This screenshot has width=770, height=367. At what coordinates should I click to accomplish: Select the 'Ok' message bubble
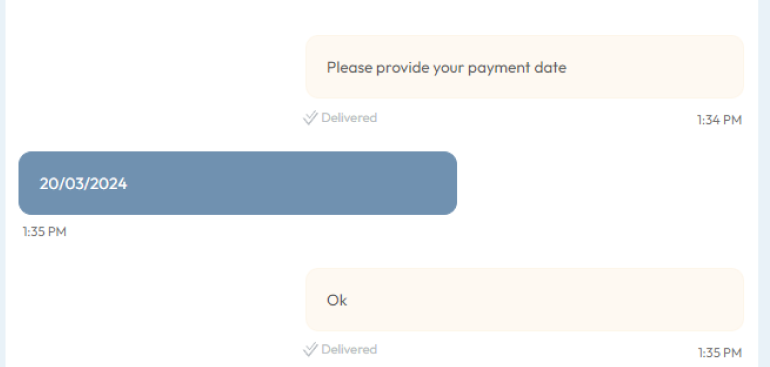524,300
